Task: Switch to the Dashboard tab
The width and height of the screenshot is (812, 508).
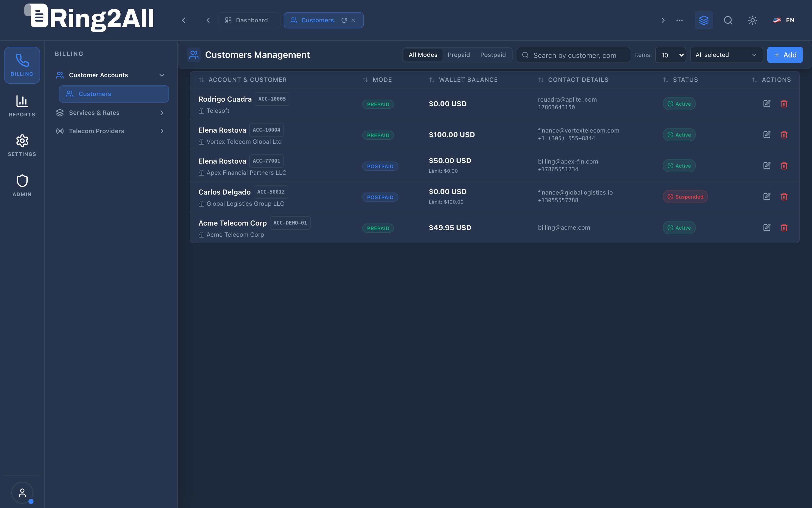Action: (249, 20)
